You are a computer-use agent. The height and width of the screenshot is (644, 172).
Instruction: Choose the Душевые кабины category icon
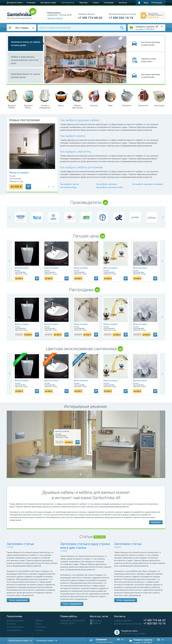(12, 96)
